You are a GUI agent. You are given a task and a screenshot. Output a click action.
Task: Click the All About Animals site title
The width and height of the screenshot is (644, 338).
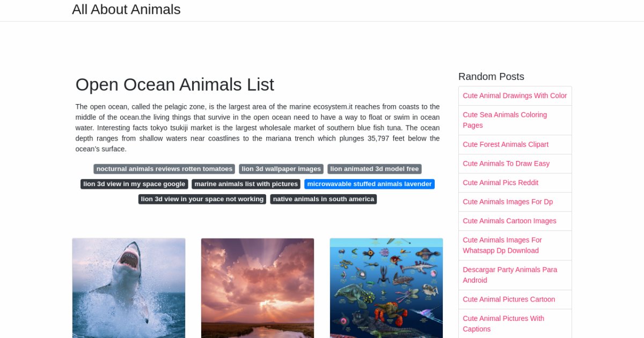(x=126, y=10)
